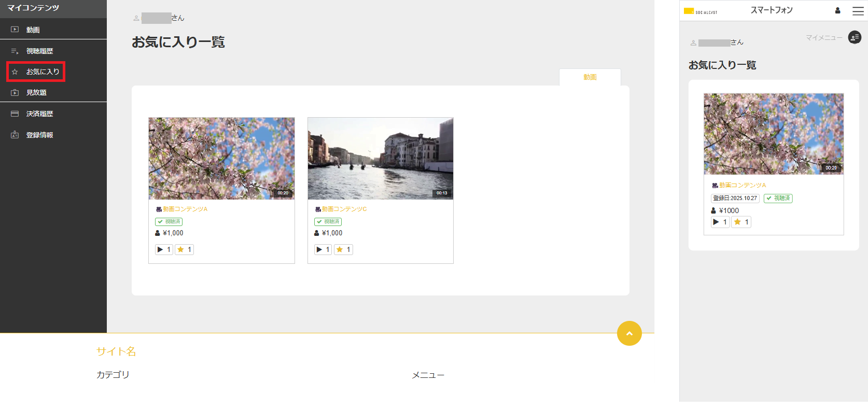The height and width of the screenshot is (409, 868).
Task: Toggle the 視聴済 badge in smartphone view
Action: [x=778, y=198]
